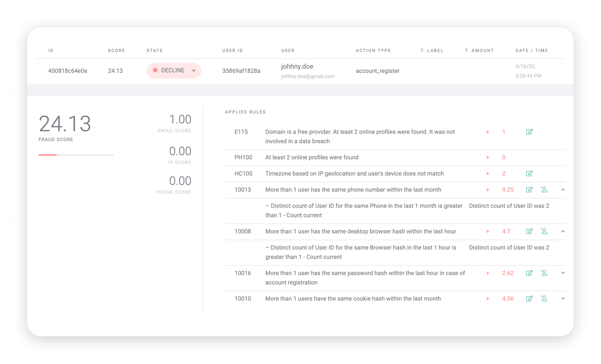Viewport: 601px width, 364px height.
Task: Open user johhny.doe
Action: click(x=297, y=66)
